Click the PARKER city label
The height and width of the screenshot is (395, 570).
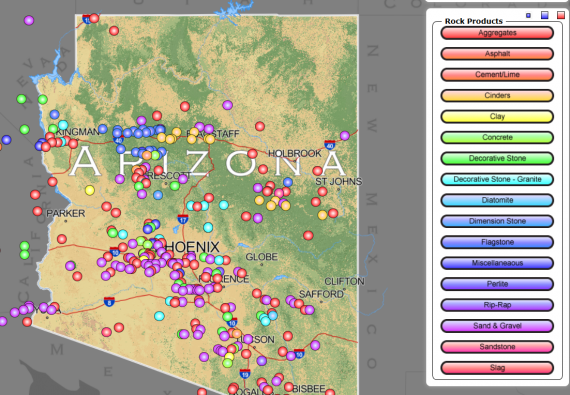pyautogui.click(x=65, y=213)
